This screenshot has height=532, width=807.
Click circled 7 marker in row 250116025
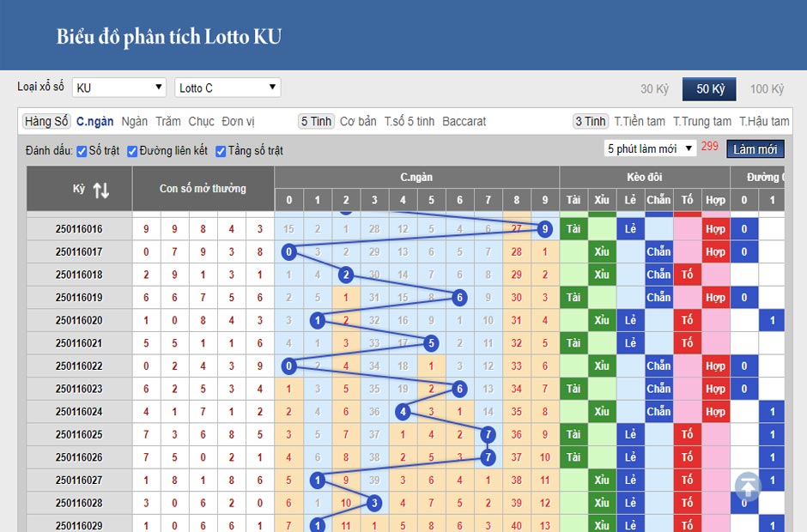coord(488,435)
